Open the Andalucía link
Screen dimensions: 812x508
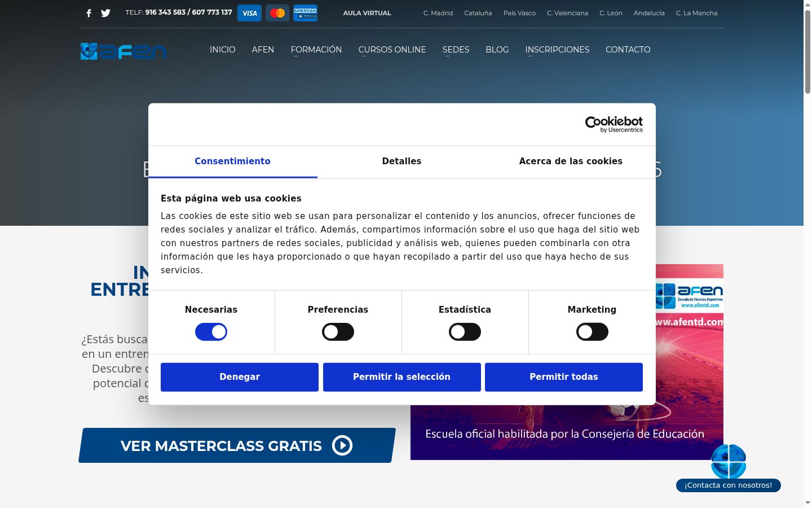pos(649,13)
